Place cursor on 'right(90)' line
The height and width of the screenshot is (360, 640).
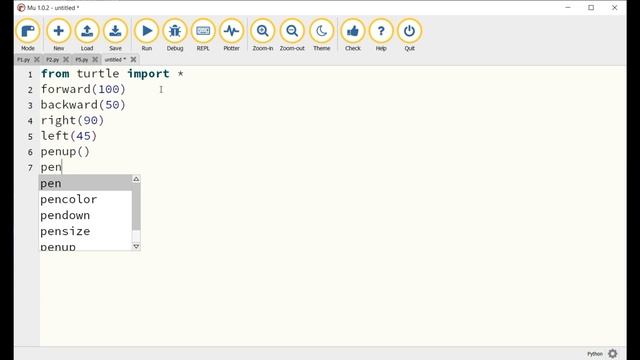pos(72,120)
